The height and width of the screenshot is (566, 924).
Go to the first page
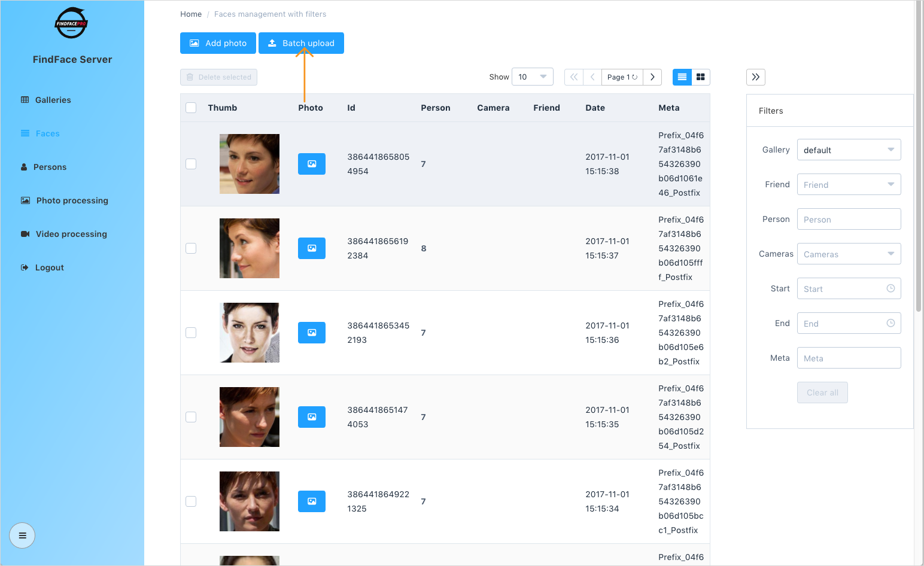tap(574, 77)
